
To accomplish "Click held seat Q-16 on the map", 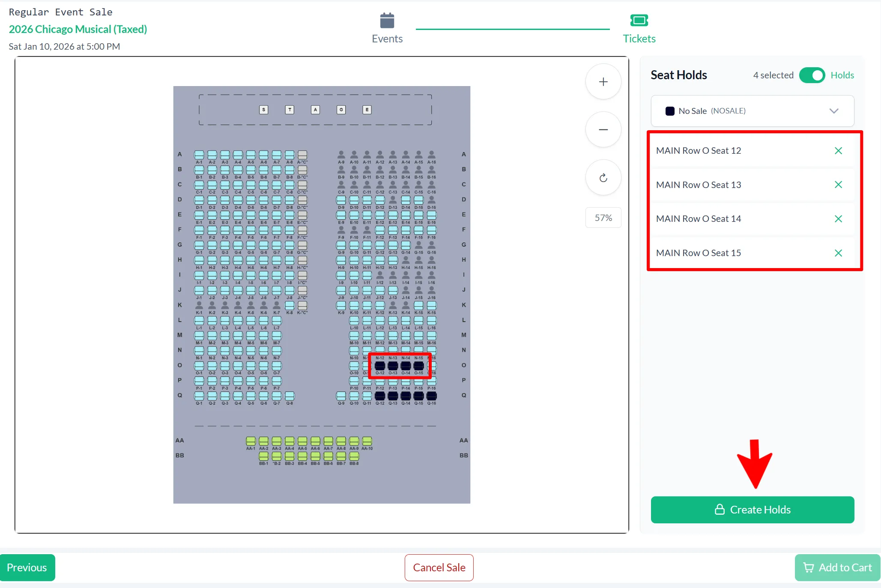I will 432,396.
